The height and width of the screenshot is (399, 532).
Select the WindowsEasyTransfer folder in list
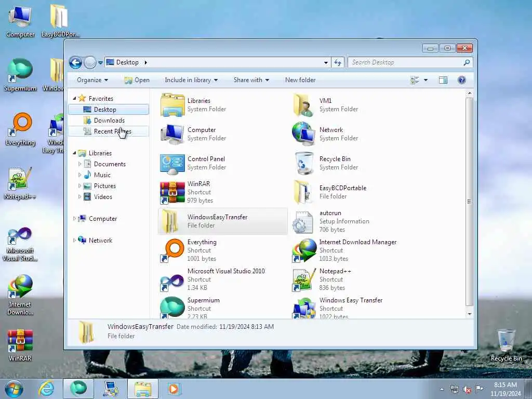[222, 221]
